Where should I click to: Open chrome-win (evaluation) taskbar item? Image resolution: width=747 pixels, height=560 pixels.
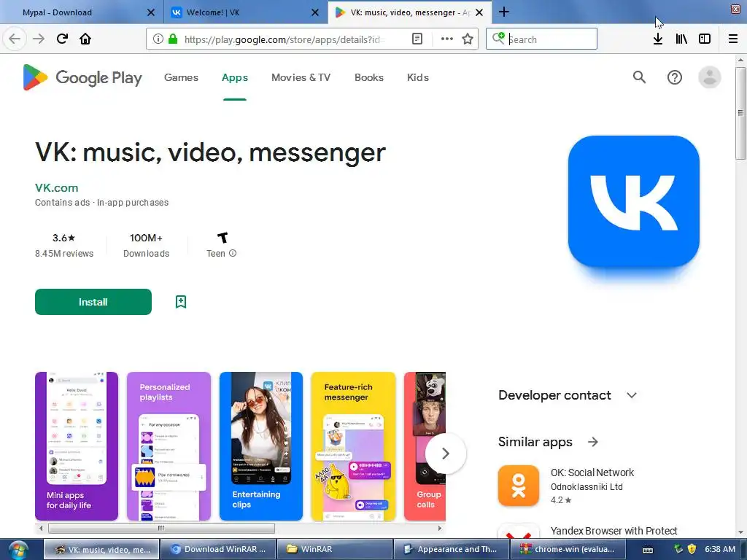pyautogui.click(x=568, y=550)
